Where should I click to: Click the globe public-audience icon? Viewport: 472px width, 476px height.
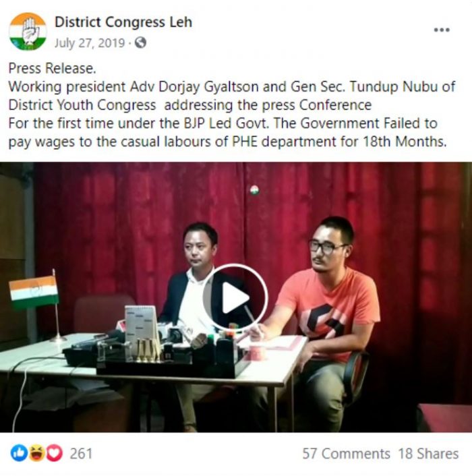(140, 42)
